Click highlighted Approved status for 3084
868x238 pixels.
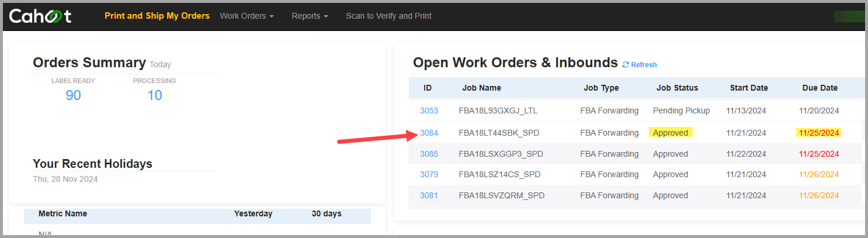(x=671, y=133)
